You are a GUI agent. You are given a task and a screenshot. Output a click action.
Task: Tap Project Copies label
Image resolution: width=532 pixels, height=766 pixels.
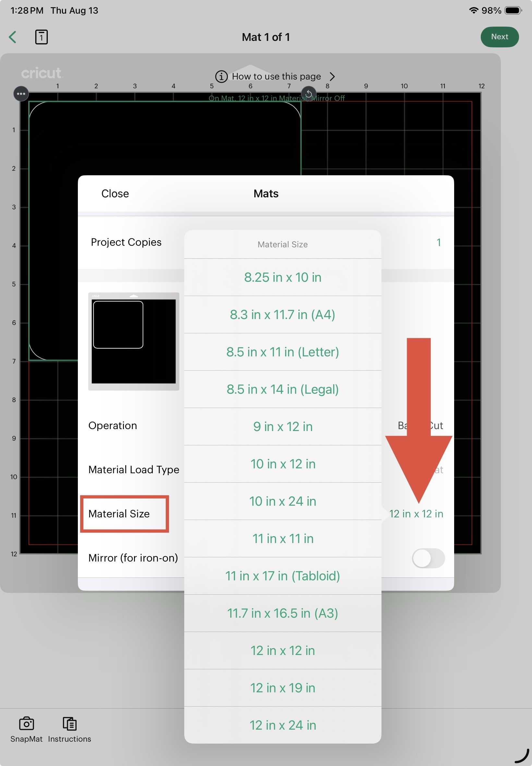coord(126,242)
